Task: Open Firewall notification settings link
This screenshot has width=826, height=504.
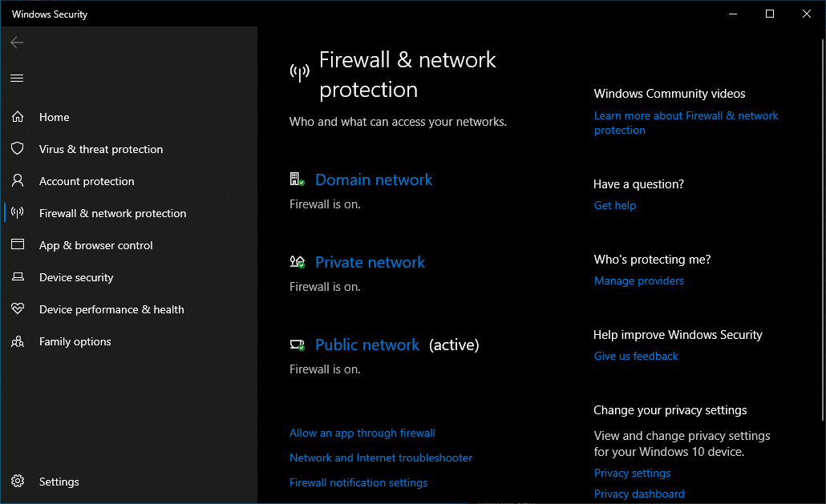Action: [x=358, y=482]
